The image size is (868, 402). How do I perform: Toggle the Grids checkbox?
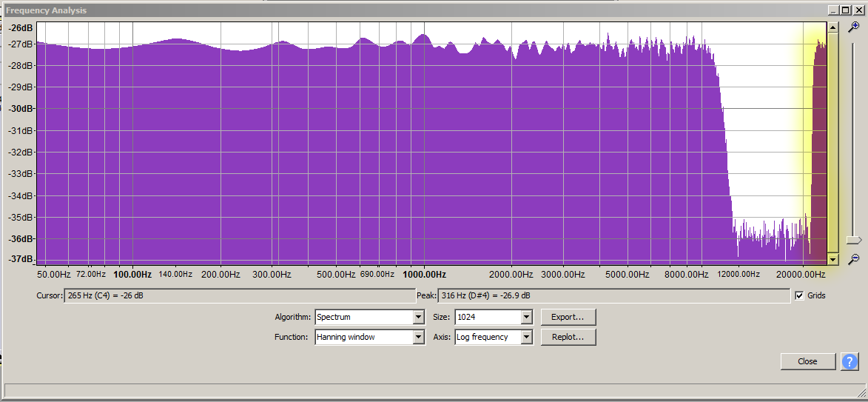tap(798, 295)
